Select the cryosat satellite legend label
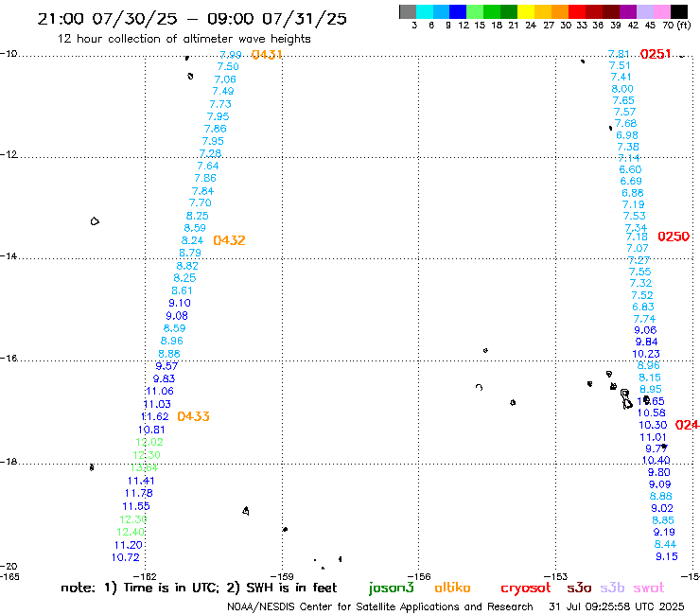This screenshot has height=615, width=700. (525, 588)
